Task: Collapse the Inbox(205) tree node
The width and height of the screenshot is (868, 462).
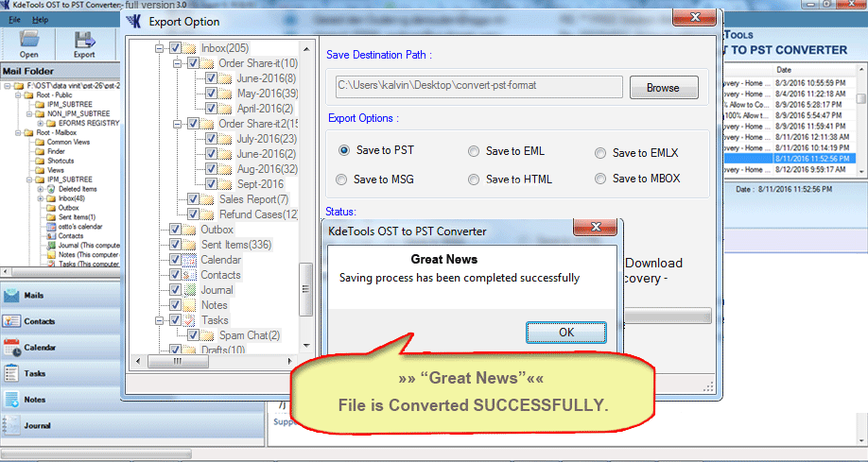Action: point(161,48)
